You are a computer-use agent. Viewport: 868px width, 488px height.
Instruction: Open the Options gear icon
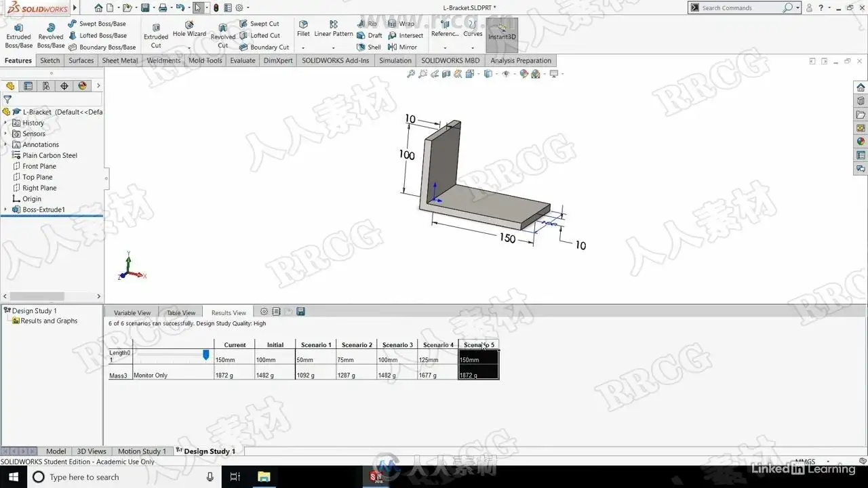[239, 8]
